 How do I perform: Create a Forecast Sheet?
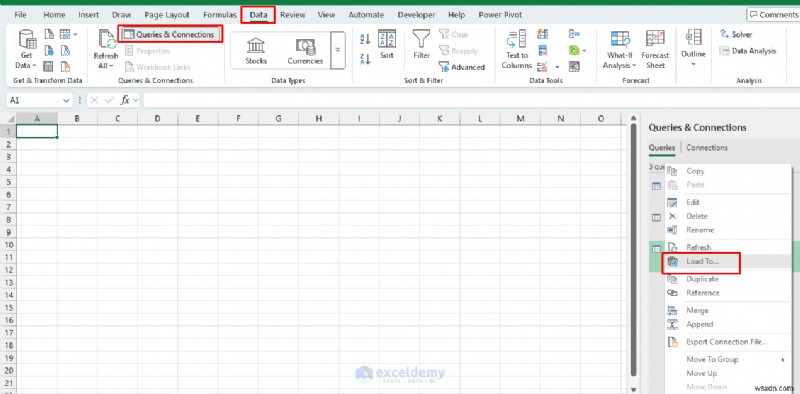point(655,50)
